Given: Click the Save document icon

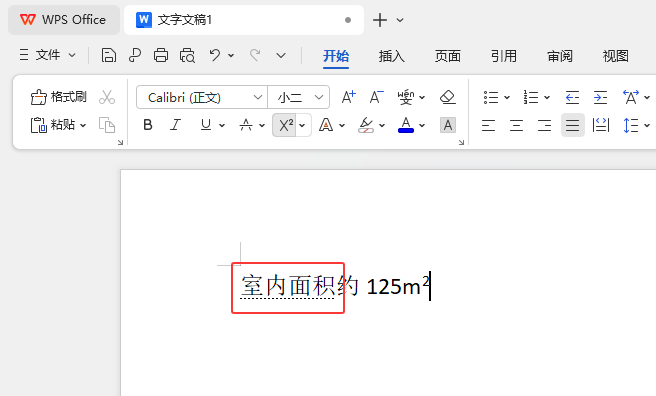Looking at the screenshot, I should click(109, 55).
